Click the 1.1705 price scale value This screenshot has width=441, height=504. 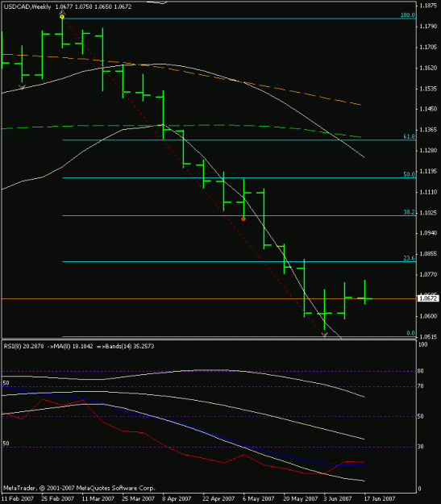(428, 48)
